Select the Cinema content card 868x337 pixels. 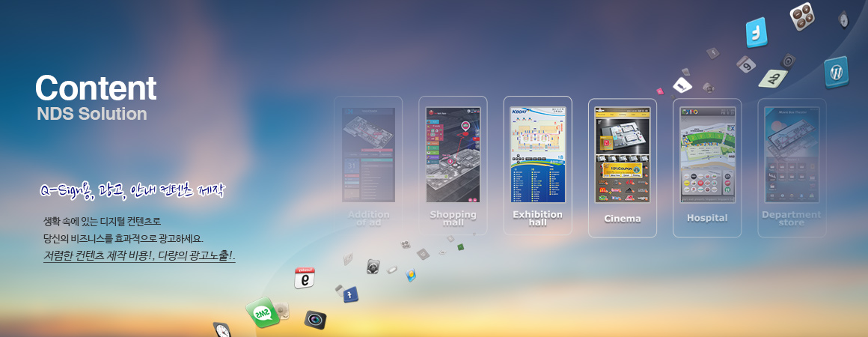click(x=623, y=167)
